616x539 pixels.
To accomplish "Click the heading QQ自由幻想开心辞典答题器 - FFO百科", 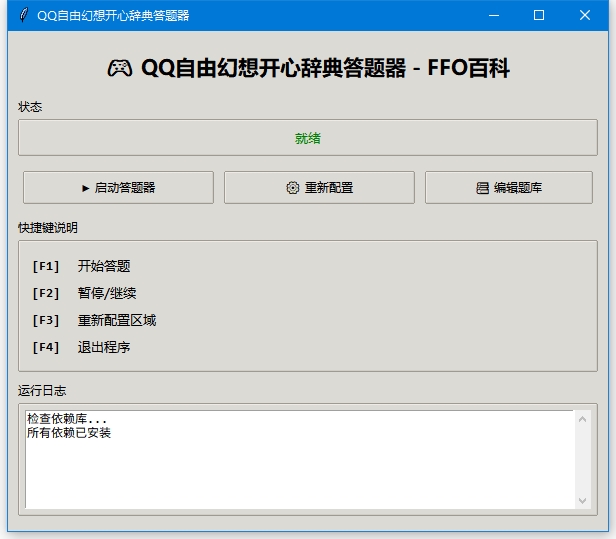I will click(x=325, y=68).
